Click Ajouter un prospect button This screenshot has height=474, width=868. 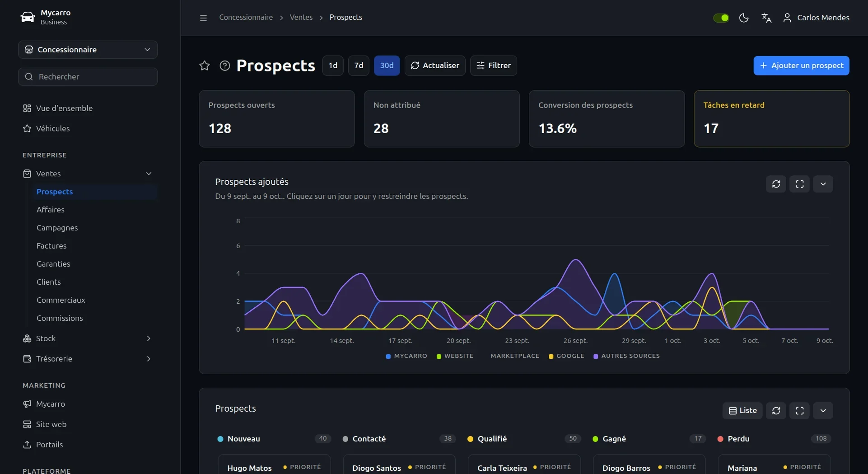[x=801, y=66]
